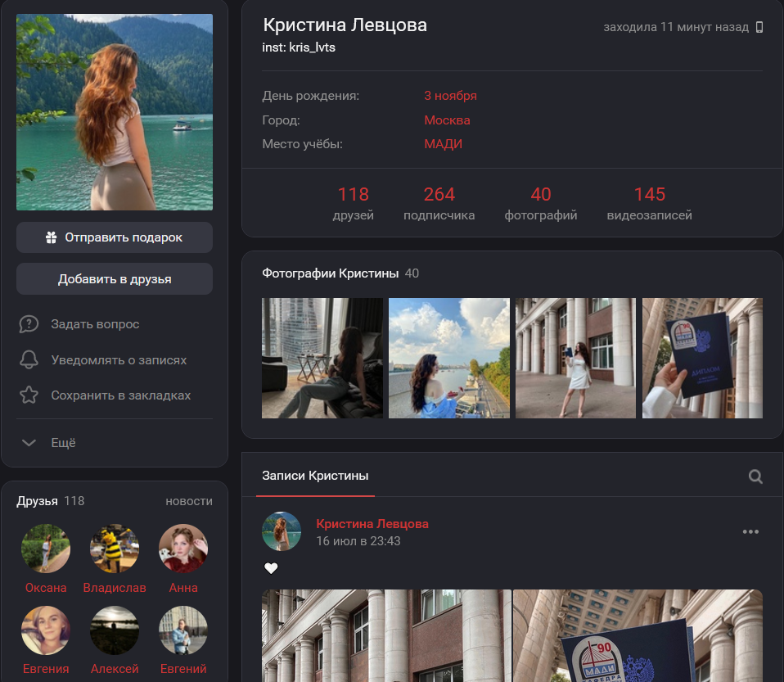Viewport: 784px width, 682px height.
Task: Search posts with the magnifier icon
Action: [x=755, y=476]
